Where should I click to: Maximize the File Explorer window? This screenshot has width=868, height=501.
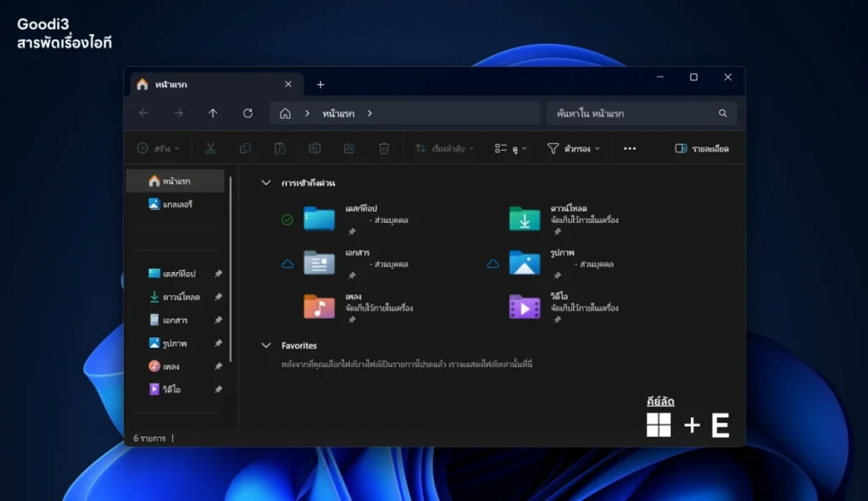(693, 77)
